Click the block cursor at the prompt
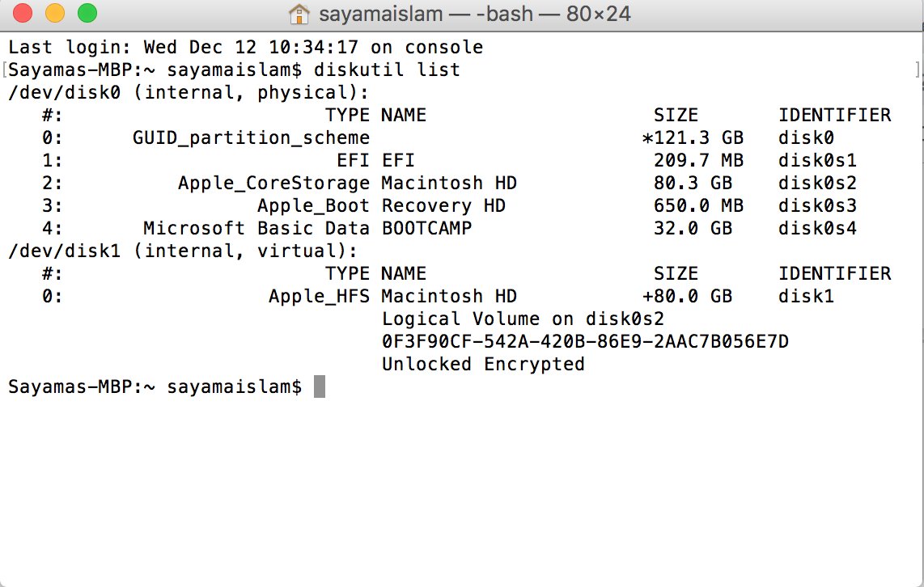924x587 pixels. [320, 387]
